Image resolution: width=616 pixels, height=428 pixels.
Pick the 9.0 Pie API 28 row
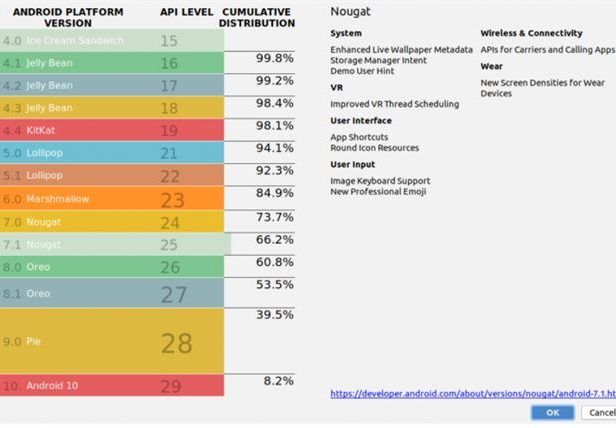click(112, 341)
